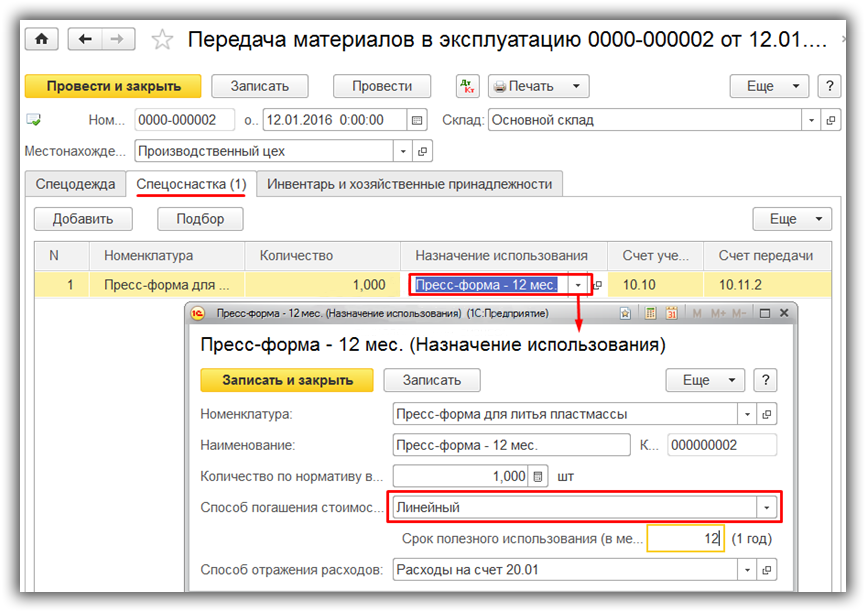The image size is (866, 612).
Task: Click the Home icon in the navigation bar
Action: (x=41, y=39)
